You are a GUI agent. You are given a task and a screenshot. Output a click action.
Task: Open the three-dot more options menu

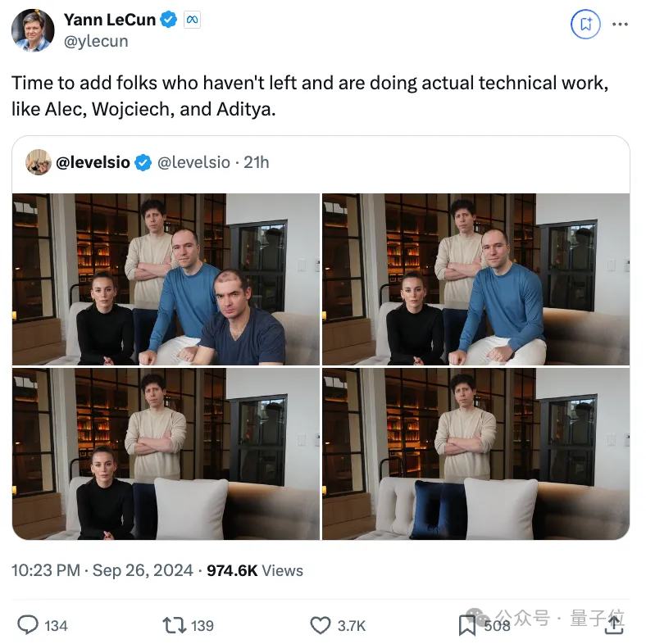pyautogui.click(x=620, y=25)
